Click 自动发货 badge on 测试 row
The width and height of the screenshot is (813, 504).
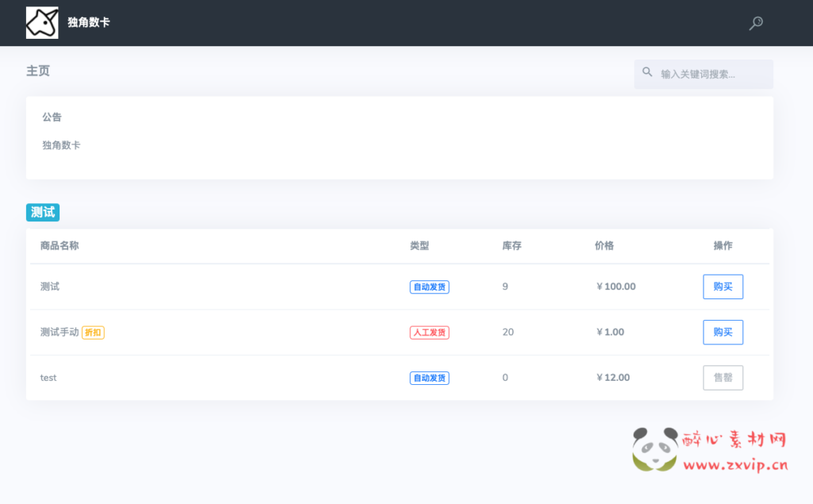pos(429,287)
